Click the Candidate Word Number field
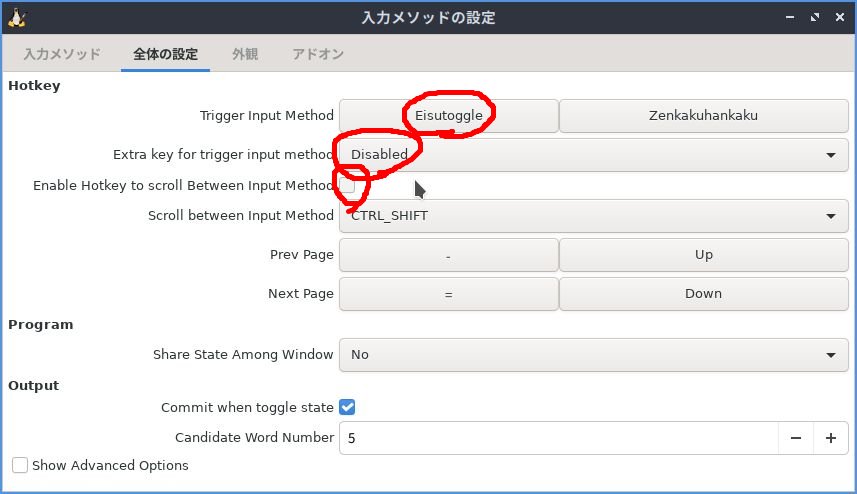857x494 pixels. tap(559, 438)
